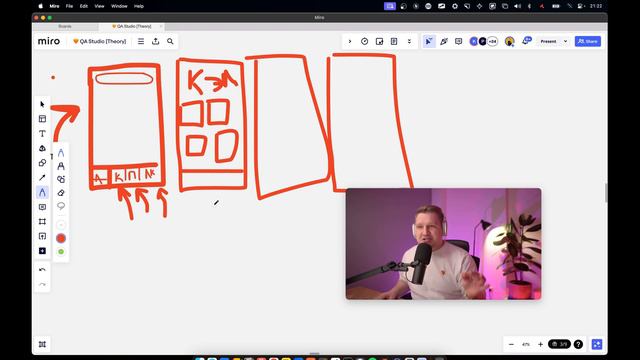Choose the Select cursor tool
The height and width of the screenshot is (360, 640).
pos(42,104)
